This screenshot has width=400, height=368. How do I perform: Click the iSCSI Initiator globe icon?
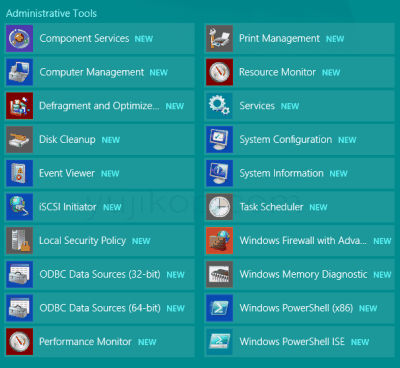click(x=19, y=207)
